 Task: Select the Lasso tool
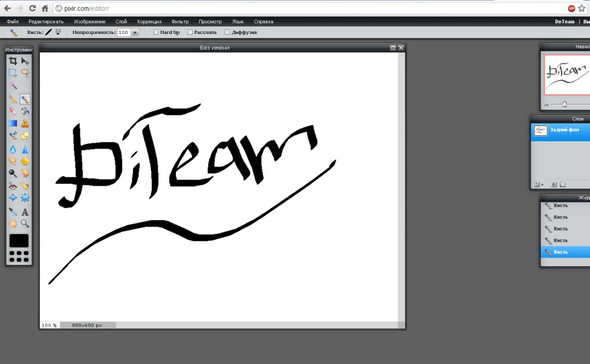(25, 73)
